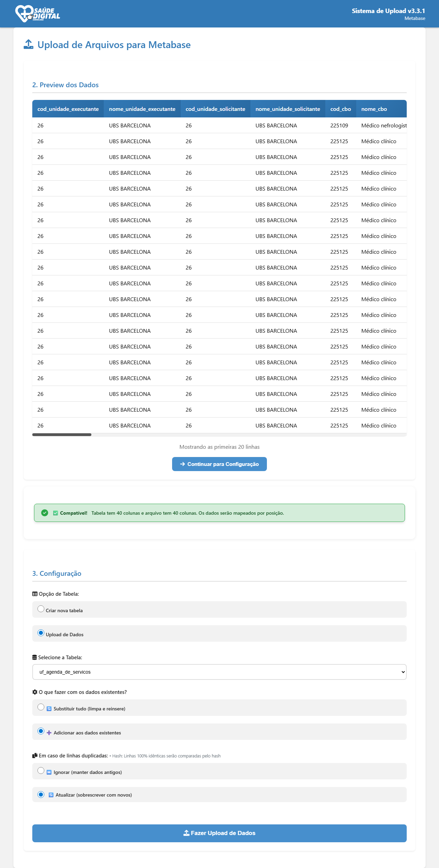Select the Upload de Dados radio button
Screen dimensions: 439x868
coord(41,633)
